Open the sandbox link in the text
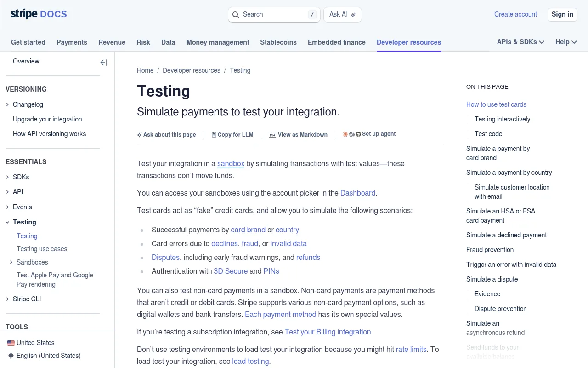588x368 pixels. click(x=231, y=163)
